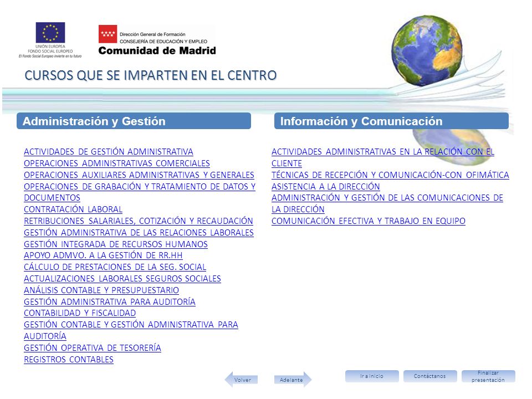
Task: Open Técnicas de Recepción y Comunicación-con Ofimática
Action: tap(390, 175)
